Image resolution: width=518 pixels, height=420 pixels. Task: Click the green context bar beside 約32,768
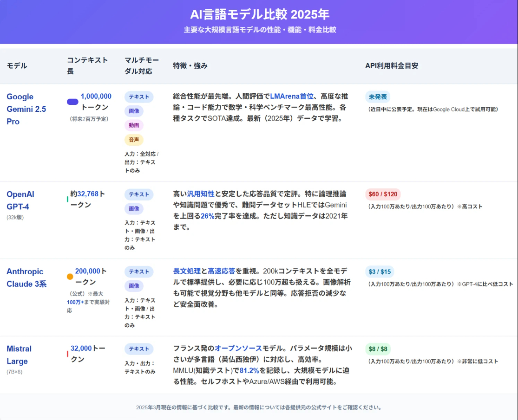[x=67, y=199]
